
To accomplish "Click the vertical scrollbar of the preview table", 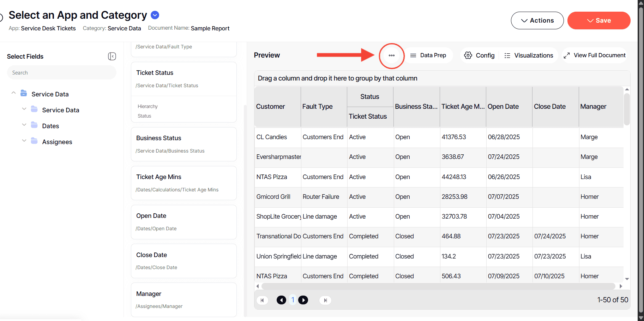I will (627, 109).
